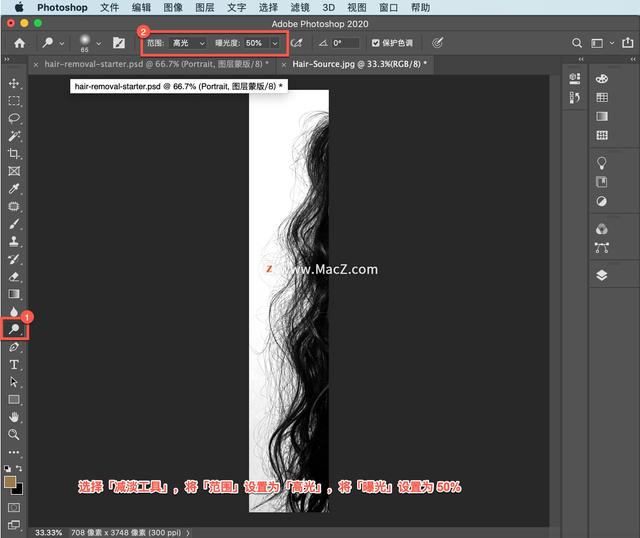Open the 滤镜 menu
Image resolution: width=640 pixels, height=538 pixels.
[300, 7]
